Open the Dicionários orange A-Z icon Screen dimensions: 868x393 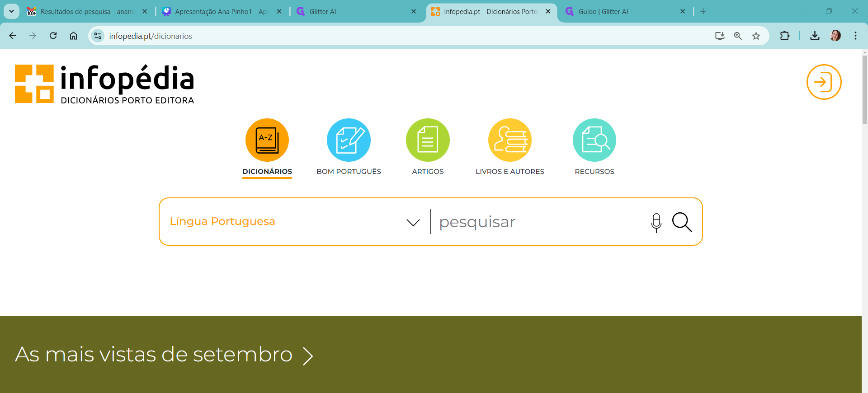(267, 140)
